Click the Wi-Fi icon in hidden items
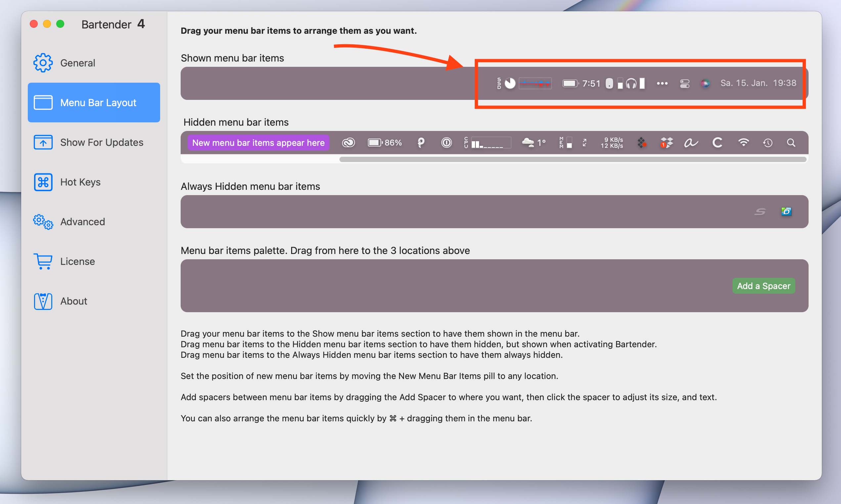The image size is (841, 504). coord(743,143)
